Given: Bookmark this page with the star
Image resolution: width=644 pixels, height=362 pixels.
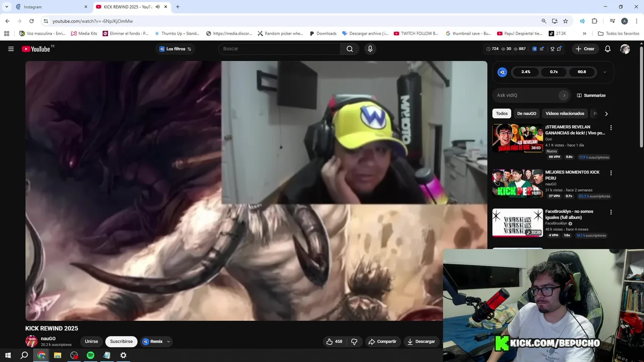Looking at the screenshot, I should [x=566, y=21].
